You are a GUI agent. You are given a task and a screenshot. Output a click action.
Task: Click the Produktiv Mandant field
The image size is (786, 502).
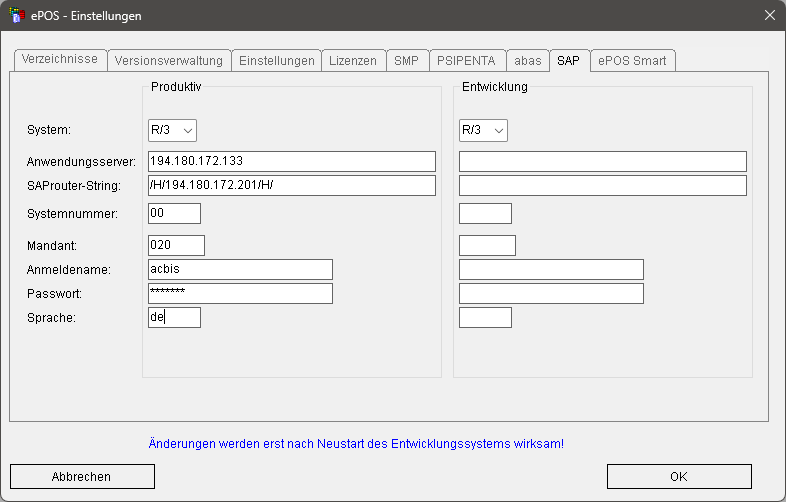176,246
